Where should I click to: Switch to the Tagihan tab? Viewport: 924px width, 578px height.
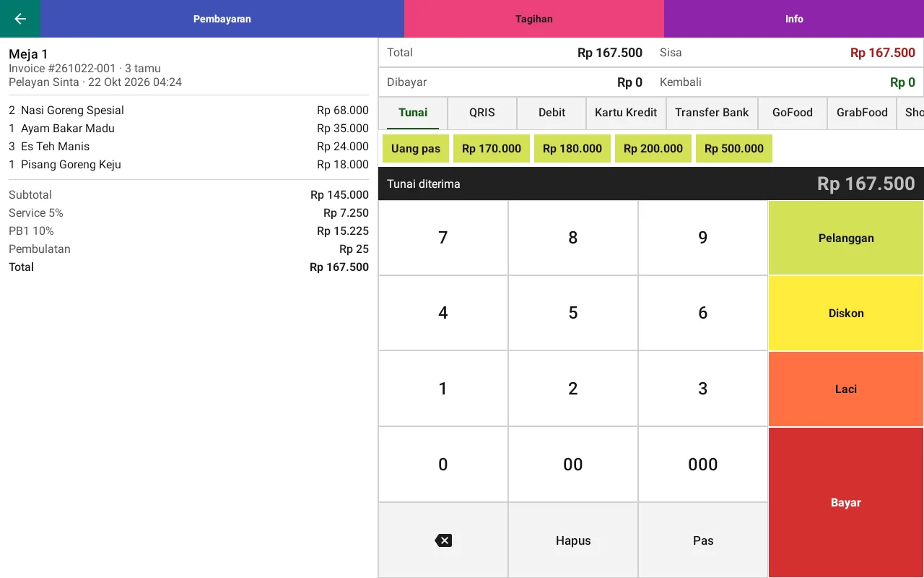tap(534, 19)
